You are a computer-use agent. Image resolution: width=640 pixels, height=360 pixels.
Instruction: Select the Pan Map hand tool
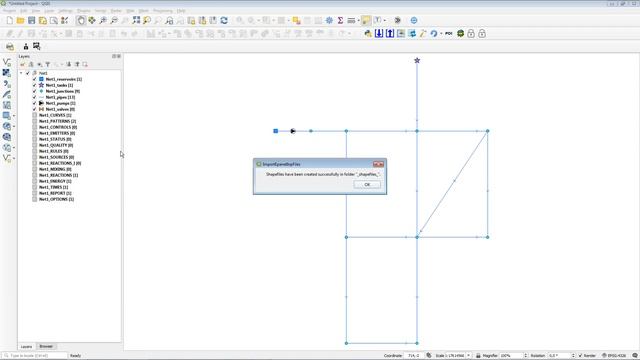81,20
